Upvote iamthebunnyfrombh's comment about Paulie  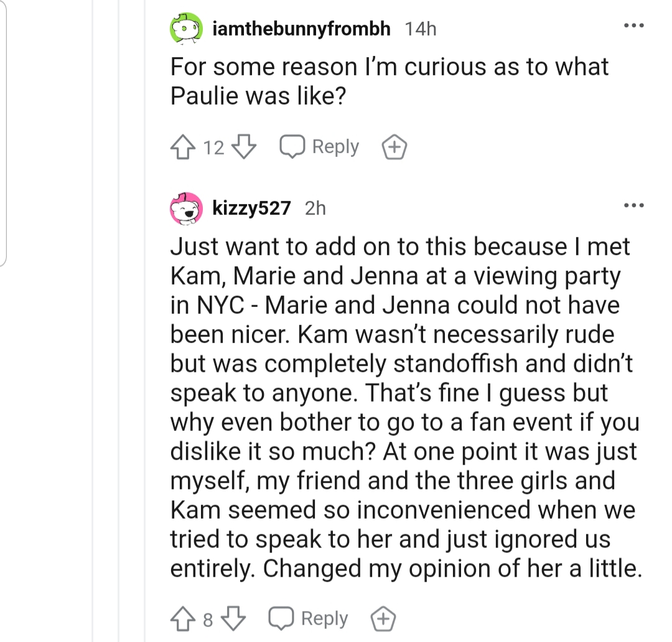pos(182,147)
